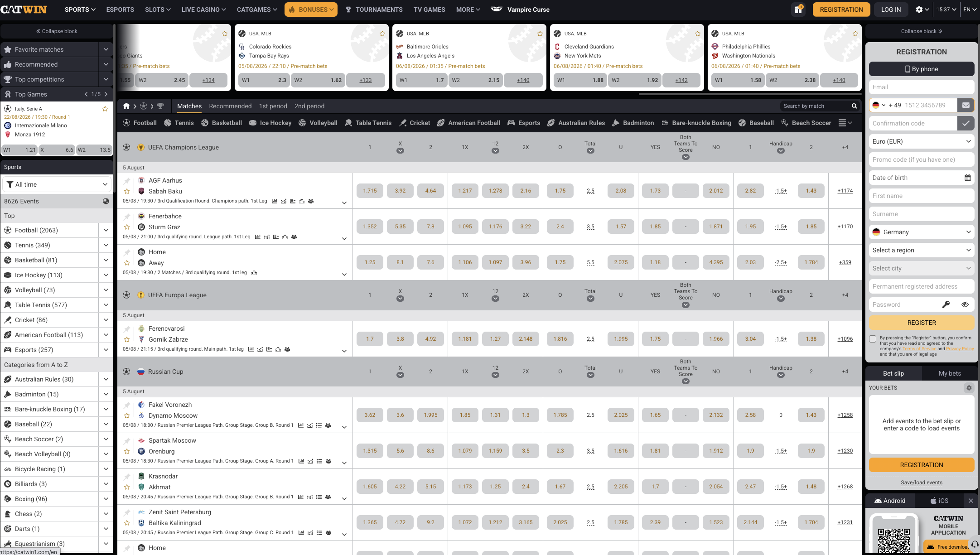
Task: Expand markets for AGF Aarhus match
Action: coord(344,203)
